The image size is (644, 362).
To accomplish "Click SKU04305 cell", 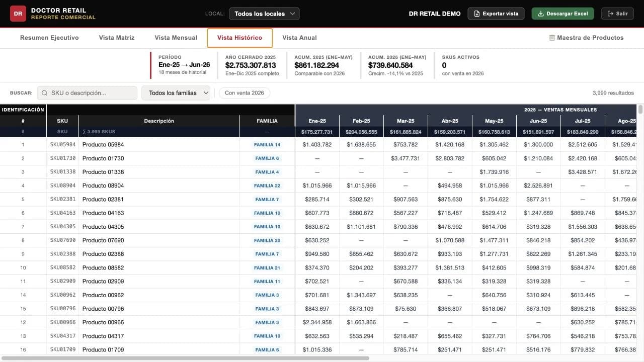I will click(63, 227).
